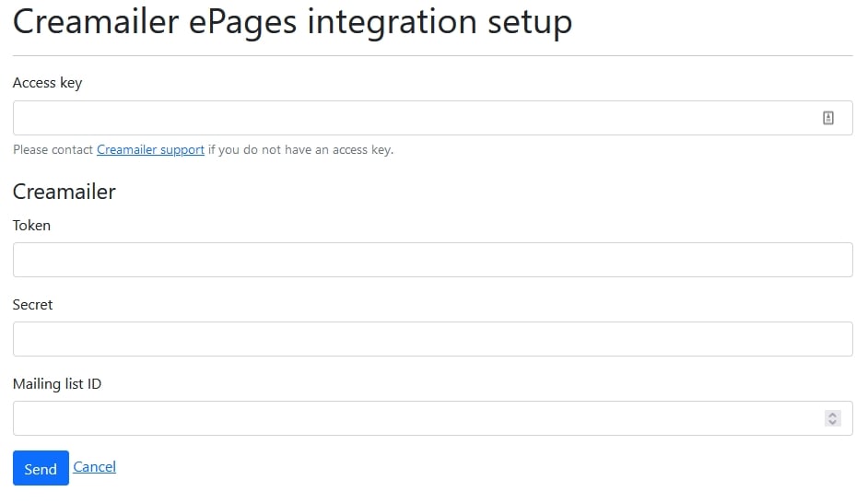The width and height of the screenshot is (868, 503).
Task: Click the Mailing list ID label
Action: click(57, 383)
